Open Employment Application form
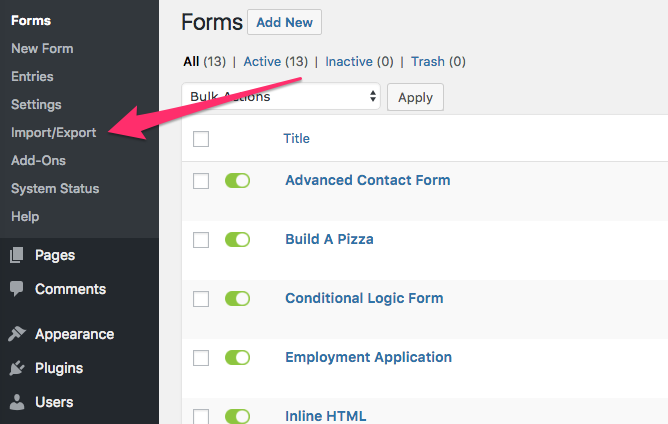Screen dimensions: 668x424 point(369,357)
